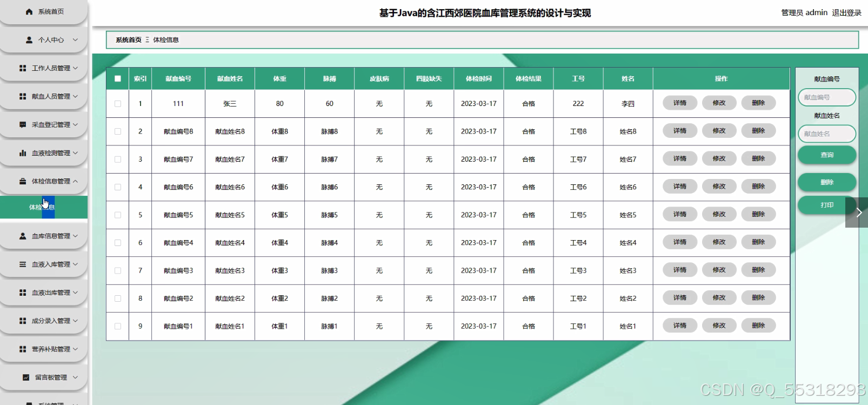Click the 李四 name cell

pyautogui.click(x=628, y=104)
